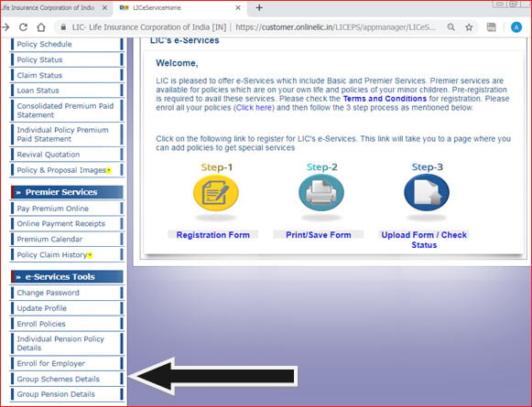Click the Premier Services section header
Viewport: 532px width, 407px height.
(x=67, y=192)
